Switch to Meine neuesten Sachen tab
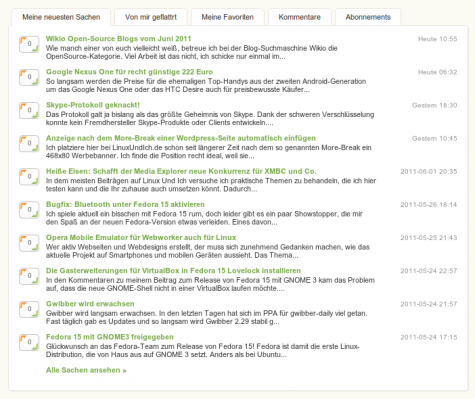This screenshot has width=475, height=399. [x=61, y=17]
